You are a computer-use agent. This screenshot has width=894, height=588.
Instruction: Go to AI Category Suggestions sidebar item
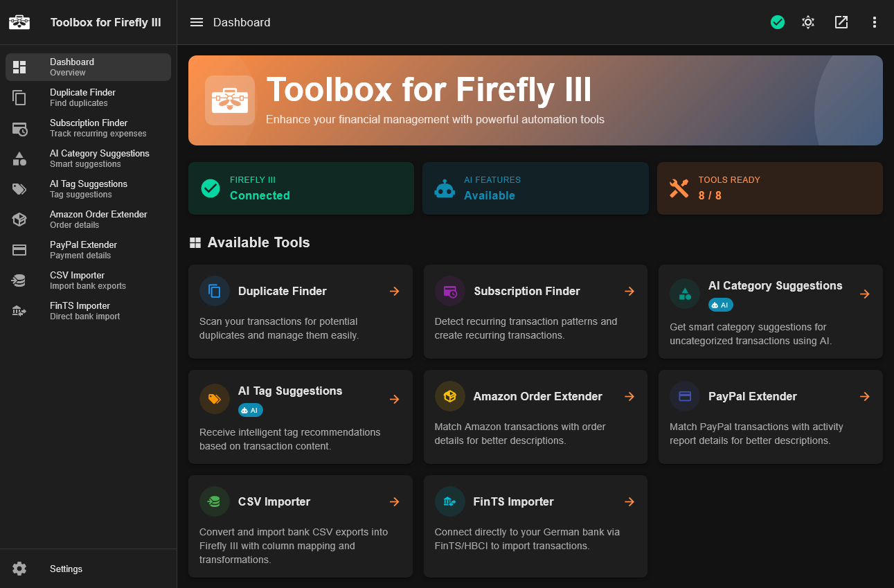(88, 159)
